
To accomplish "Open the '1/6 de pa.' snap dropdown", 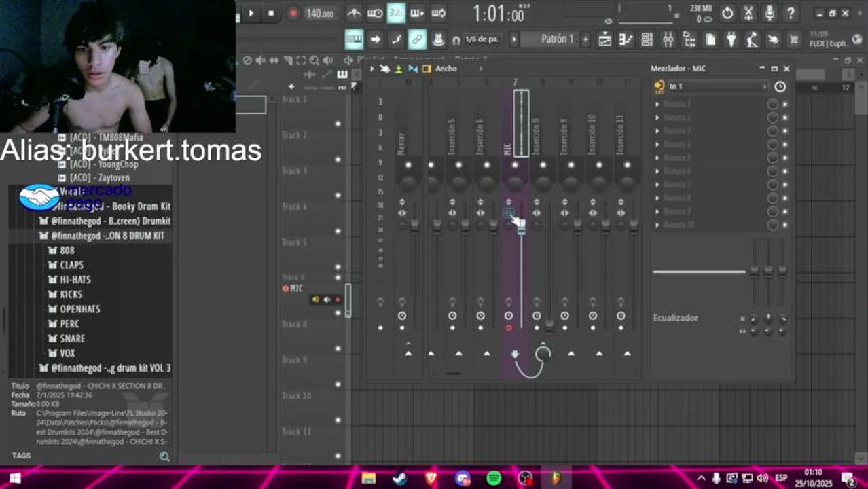I will [x=482, y=39].
